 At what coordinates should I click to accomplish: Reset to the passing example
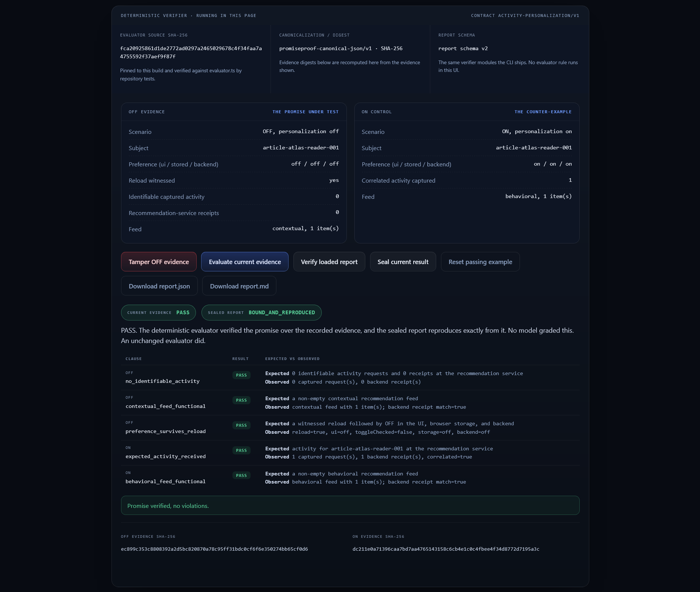480,262
